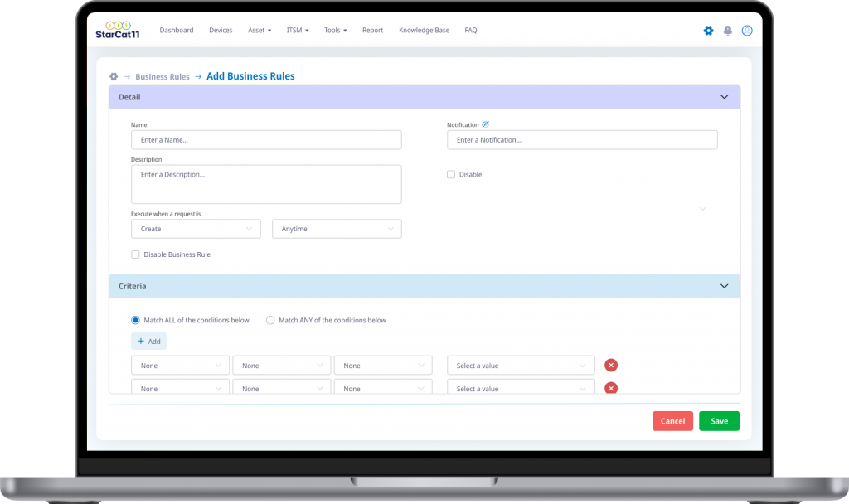Screen dimensions: 849x504
Task: Open the FAQ page
Action: pyautogui.click(x=471, y=31)
